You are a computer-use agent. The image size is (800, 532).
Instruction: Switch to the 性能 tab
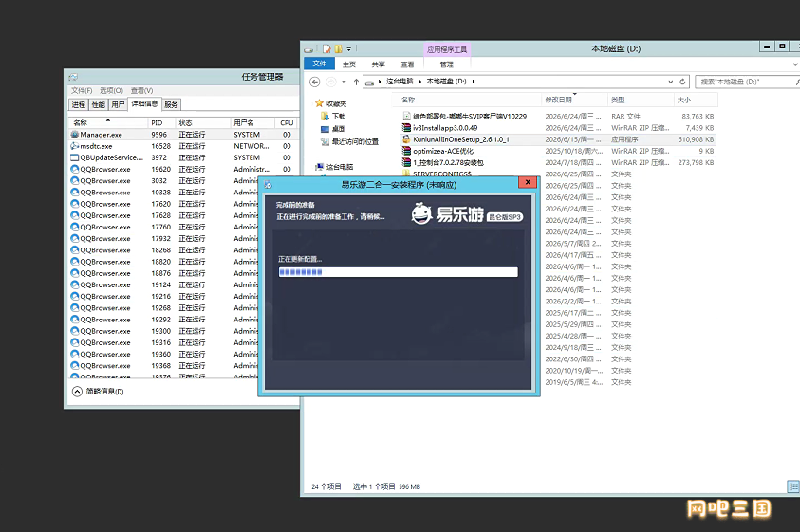(98, 104)
